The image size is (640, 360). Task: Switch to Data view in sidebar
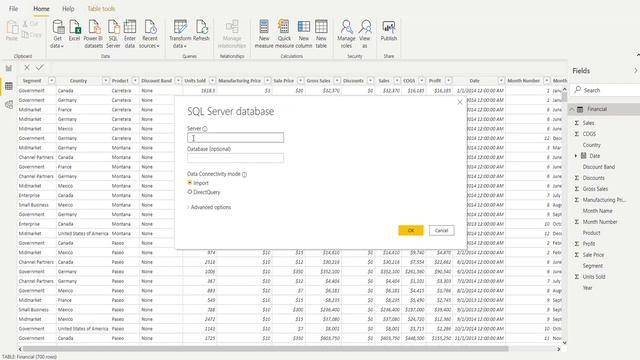(x=9, y=86)
